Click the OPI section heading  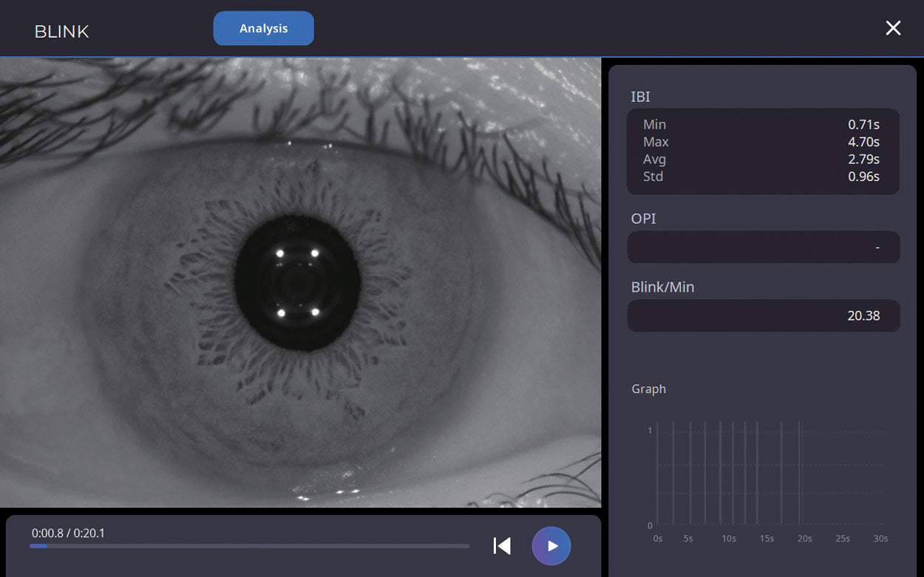click(643, 219)
